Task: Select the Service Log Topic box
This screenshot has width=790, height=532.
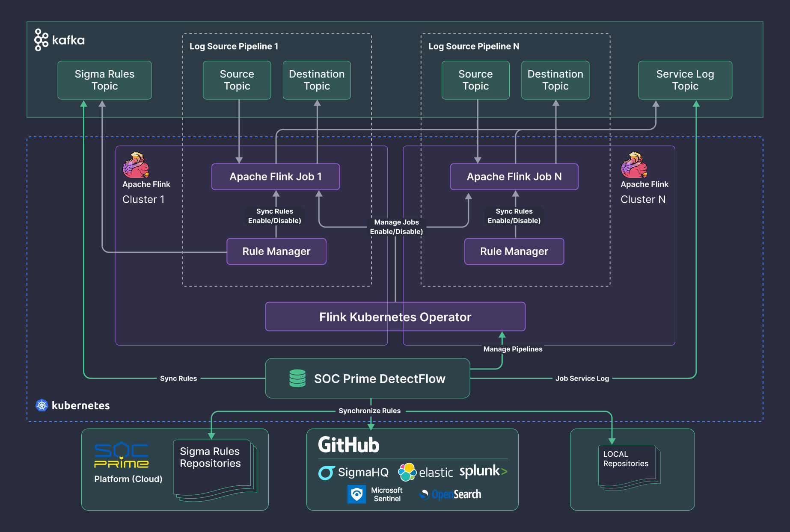Action: (685, 80)
